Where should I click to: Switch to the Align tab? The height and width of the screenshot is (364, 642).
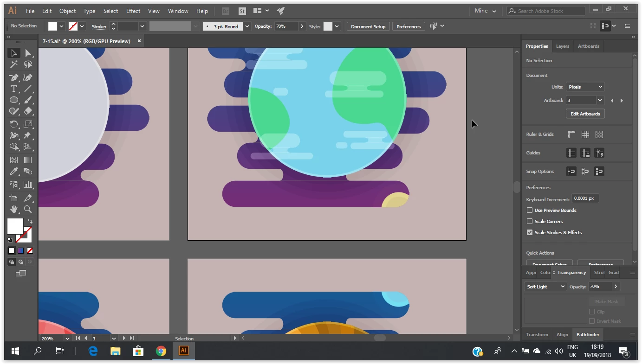click(562, 334)
